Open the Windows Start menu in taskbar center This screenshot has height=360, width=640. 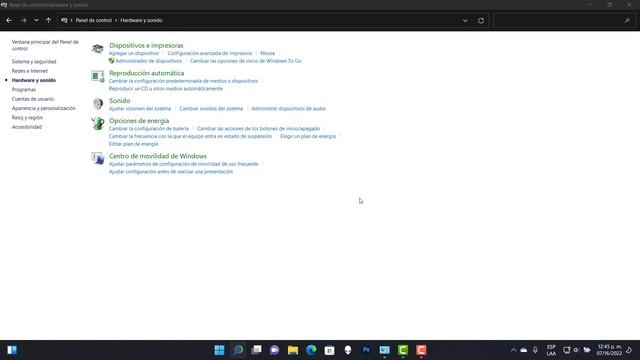(x=219, y=350)
